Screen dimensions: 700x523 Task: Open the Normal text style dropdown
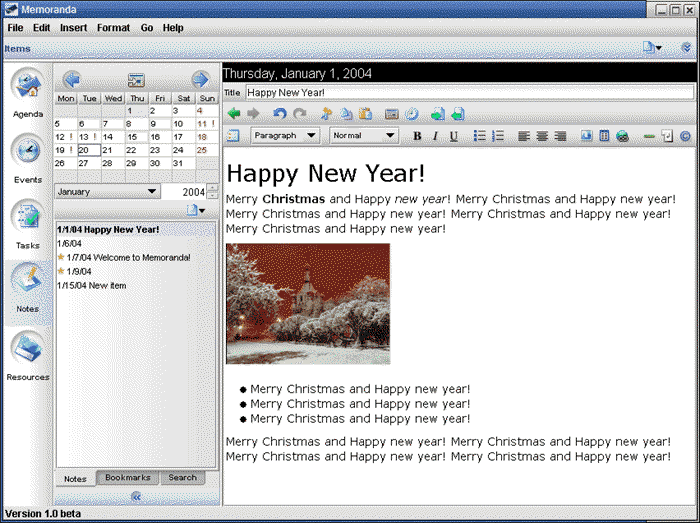tap(364, 135)
